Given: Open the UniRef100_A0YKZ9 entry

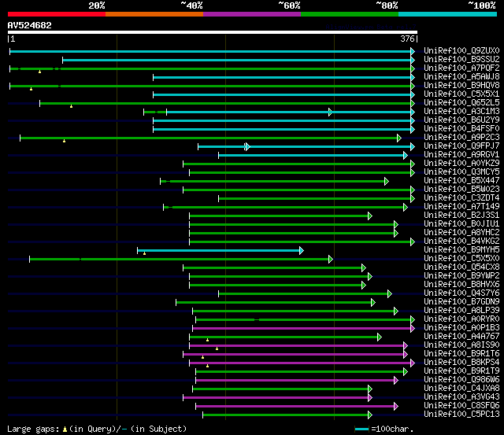Looking at the screenshot, I should pyautogui.click(x=461, y=164).
